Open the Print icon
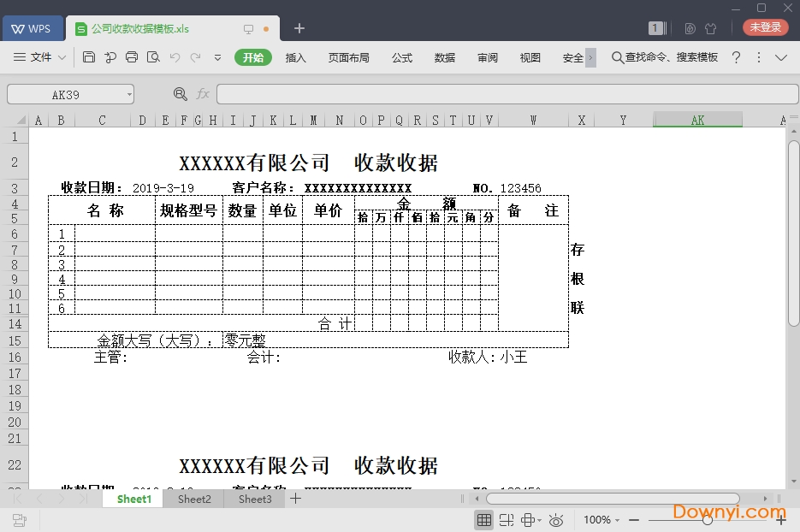 (133, 57)
